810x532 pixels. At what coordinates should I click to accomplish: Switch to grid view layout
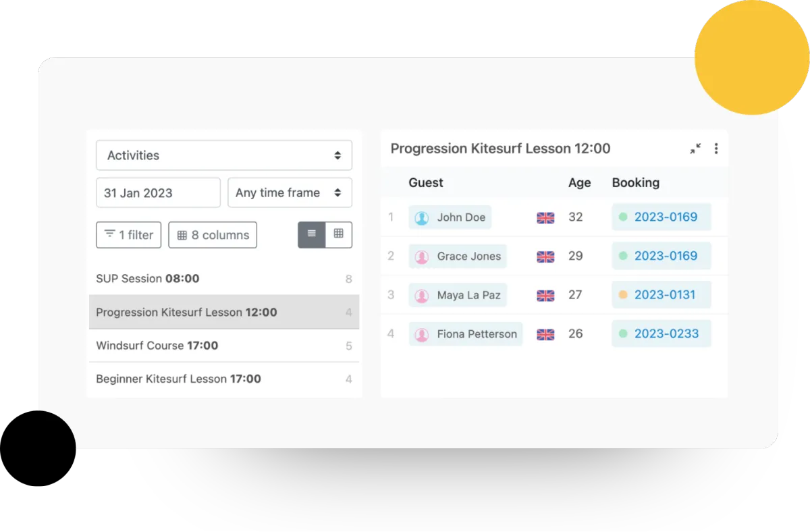tap(339, 234)
